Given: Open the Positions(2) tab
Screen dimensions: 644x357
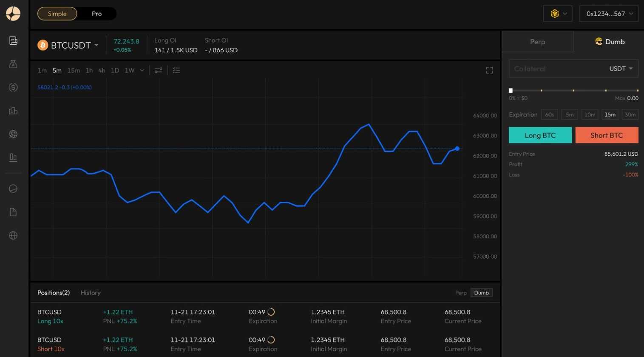Looking at the screenshot, I should 54,293.
